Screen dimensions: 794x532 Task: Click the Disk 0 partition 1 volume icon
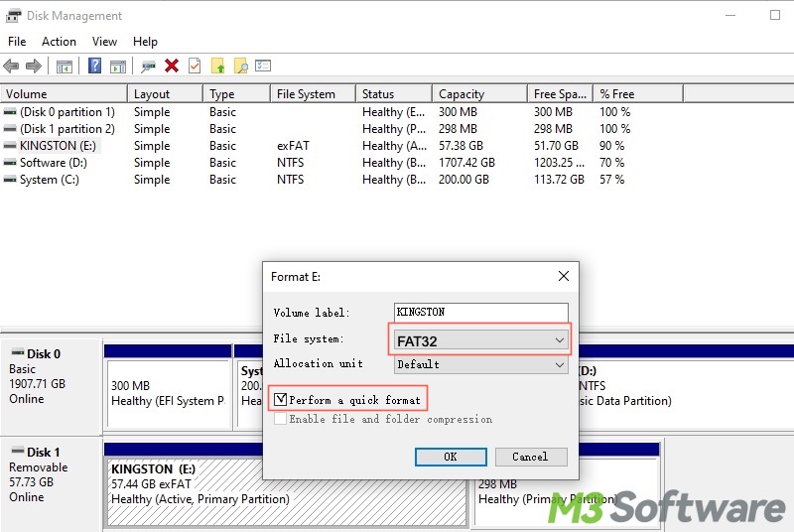point(10,112)
